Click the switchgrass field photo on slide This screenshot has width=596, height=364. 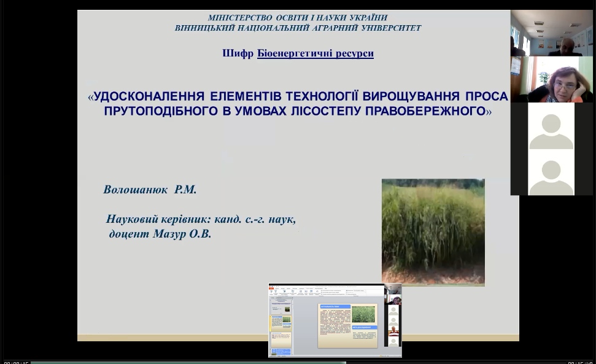(433, 232)
